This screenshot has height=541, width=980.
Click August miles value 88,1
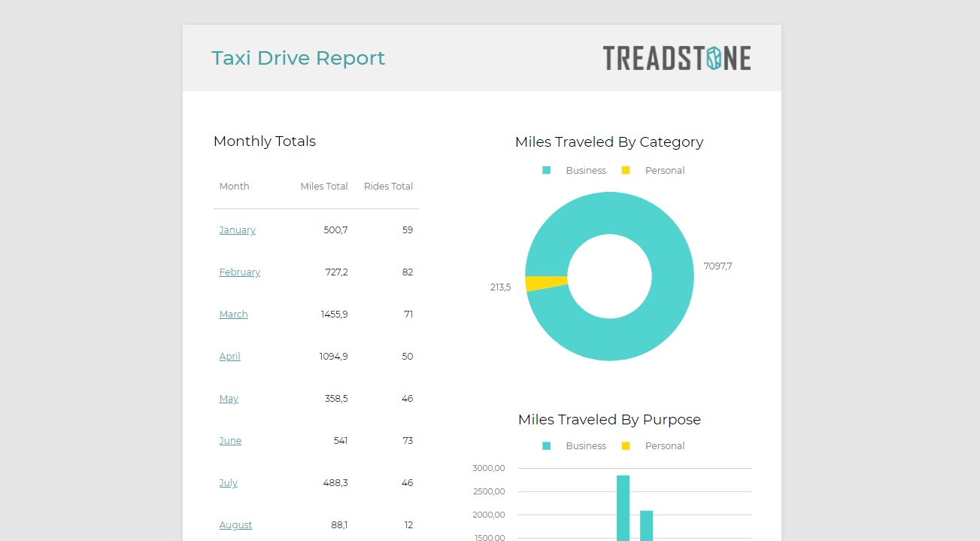(339, 525)
